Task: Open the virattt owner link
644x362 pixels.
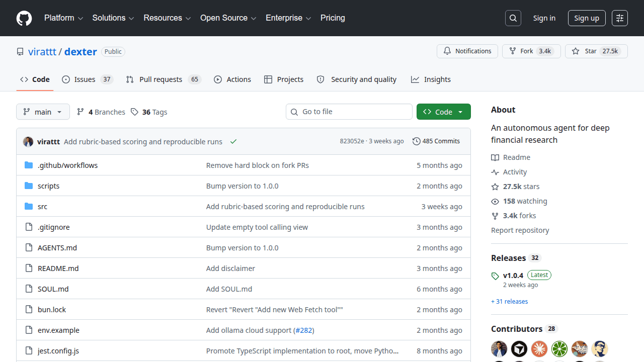Action: coord(42,52)
